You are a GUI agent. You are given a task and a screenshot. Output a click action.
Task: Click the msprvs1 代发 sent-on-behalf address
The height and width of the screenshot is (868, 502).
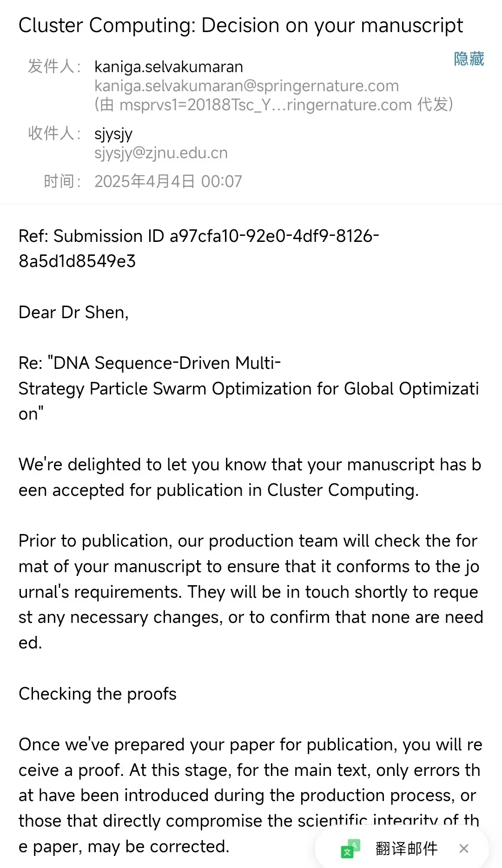(x=273, y=105)
